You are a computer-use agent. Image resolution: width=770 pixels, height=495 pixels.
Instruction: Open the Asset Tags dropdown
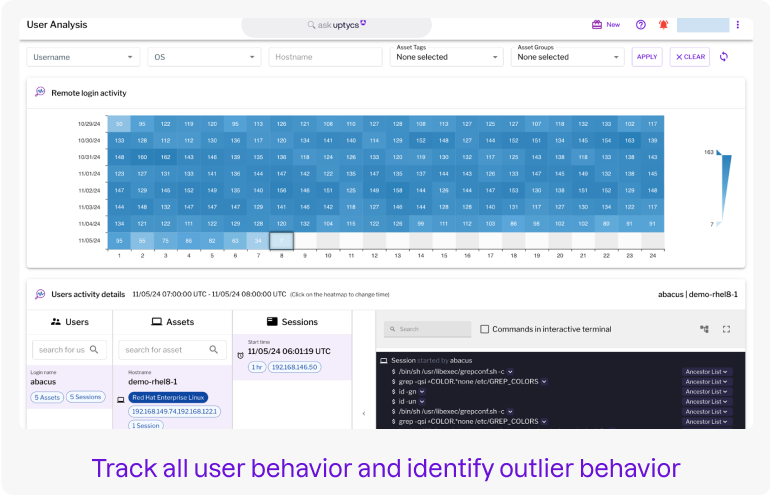tap(446, 57)
